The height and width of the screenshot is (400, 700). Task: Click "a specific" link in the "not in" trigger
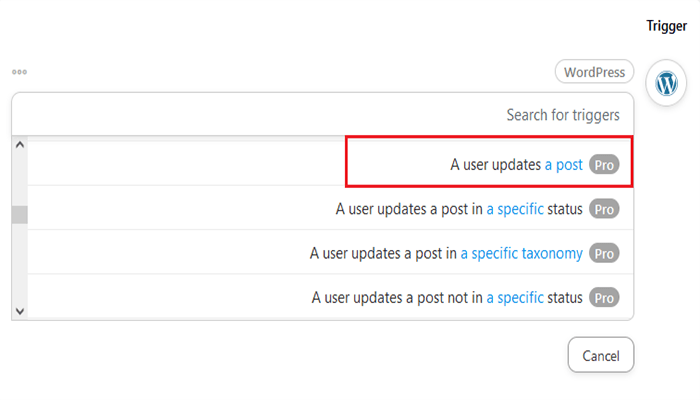(x=515, y=297)
